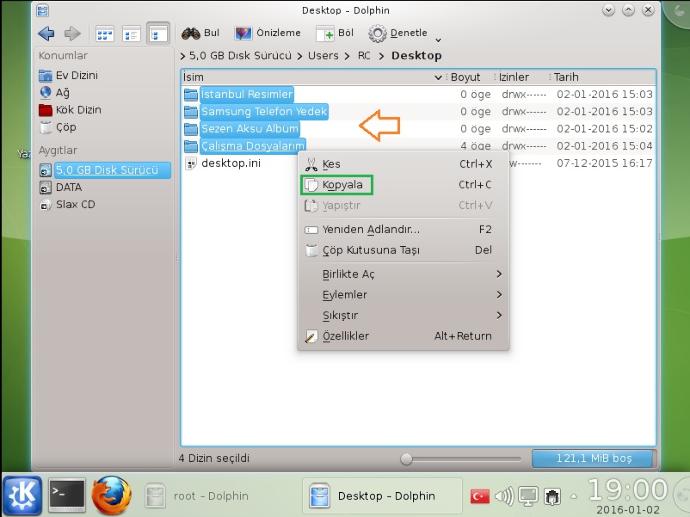The height and width of the screenshot is (517, 690).
Task: Click RC breadcrumb segment
Action: 364,56
